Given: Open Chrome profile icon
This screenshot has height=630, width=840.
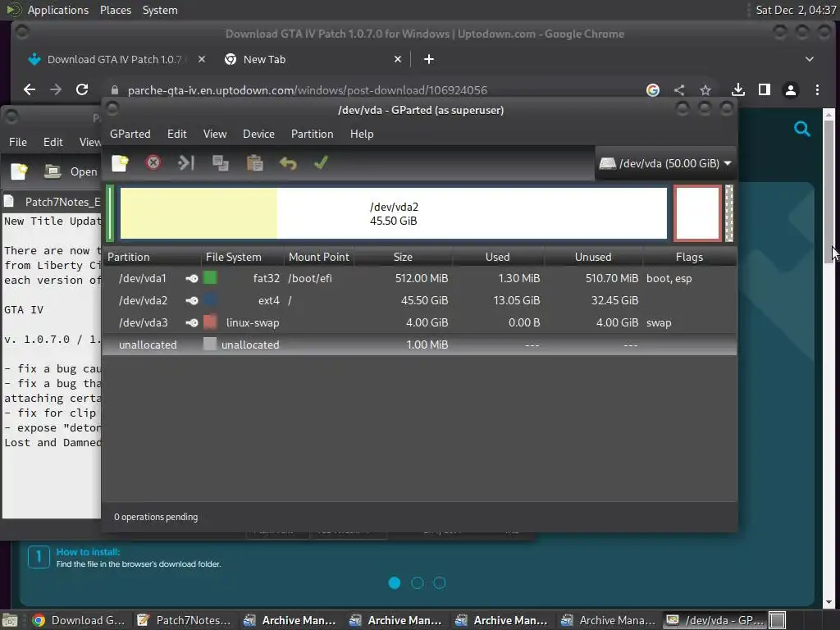Looking at the screenshot, I should pyautogui.click(x=791, y=89).
